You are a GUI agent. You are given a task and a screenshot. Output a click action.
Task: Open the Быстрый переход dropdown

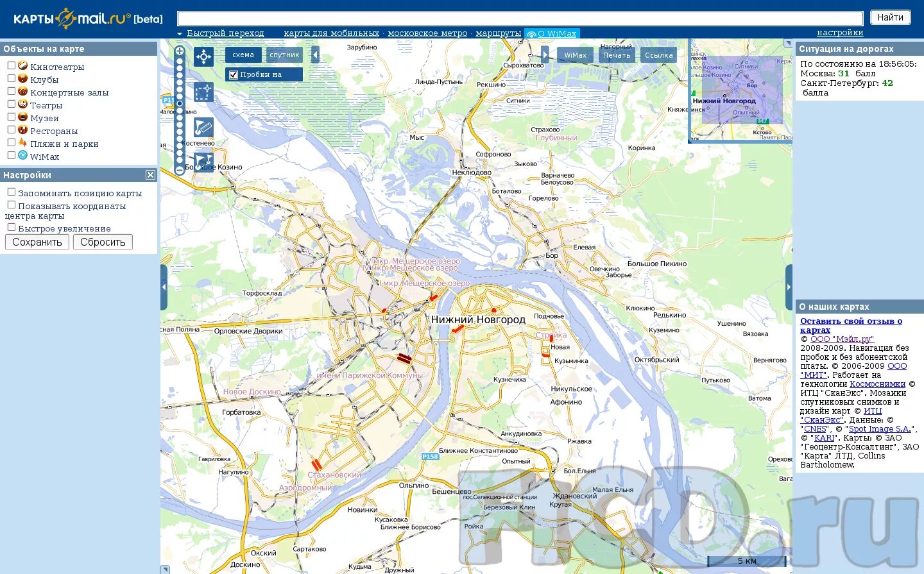point(221,33)
